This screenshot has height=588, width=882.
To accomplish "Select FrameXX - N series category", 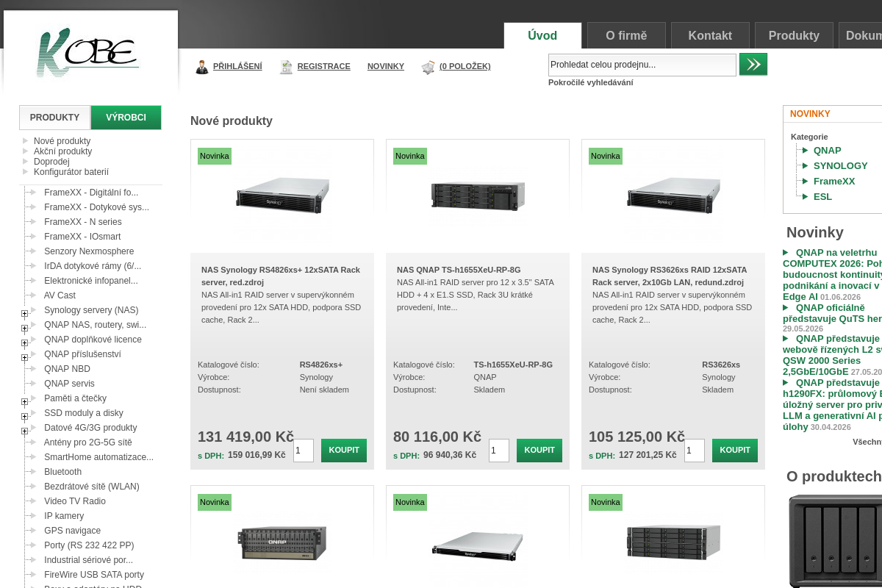I will coord(83,222).
